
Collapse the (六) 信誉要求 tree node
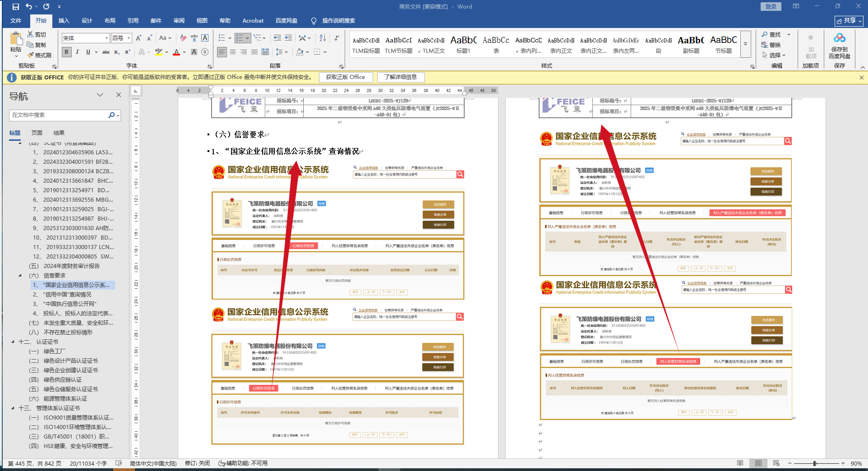(x=20, y=276)
